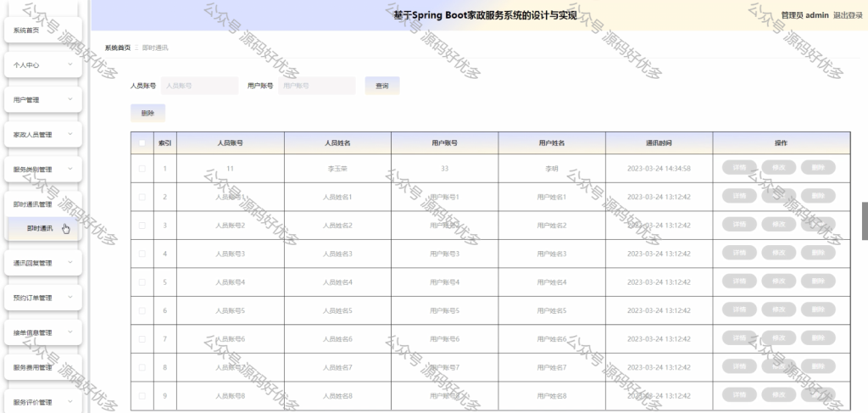The height and width of the screenshot is (413, 868).
Task: Click 修改 for the 人员姓名6 row
Action: click(779, 338)
